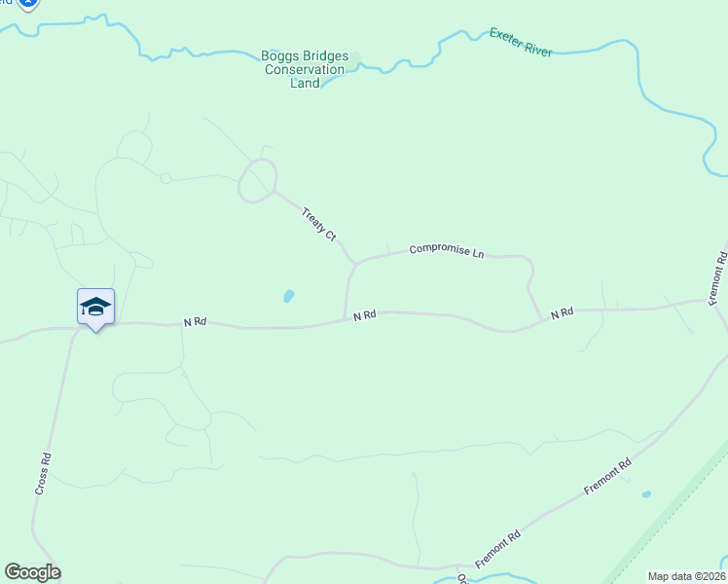Click the lowest Fremont Rd label
728x584 pixels.
pyautogui.click(x=497, y=549)
